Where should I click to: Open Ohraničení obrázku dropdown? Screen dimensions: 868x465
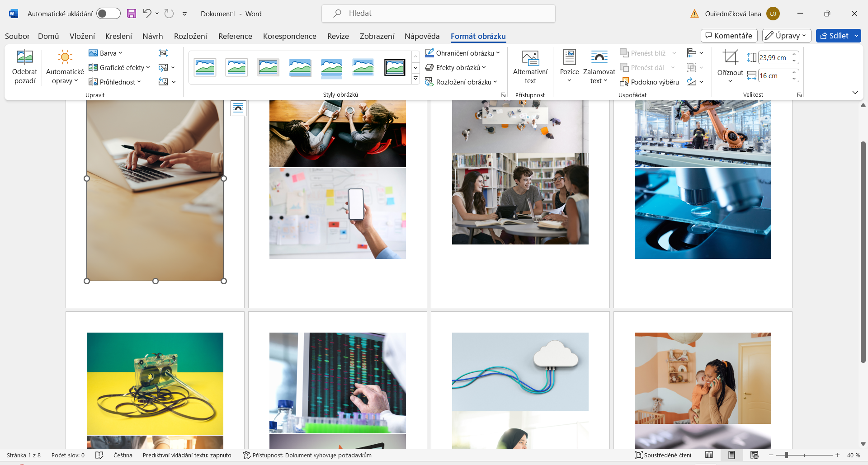[x=463, y=53]
